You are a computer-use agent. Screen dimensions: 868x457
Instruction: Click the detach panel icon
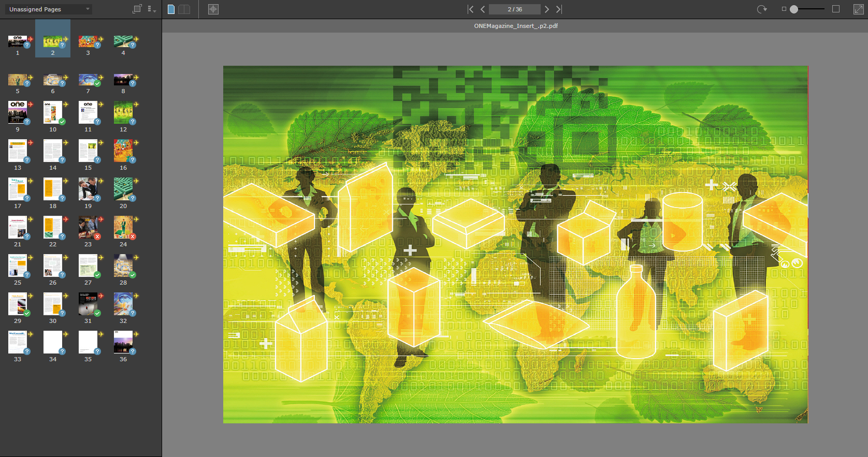137,9
